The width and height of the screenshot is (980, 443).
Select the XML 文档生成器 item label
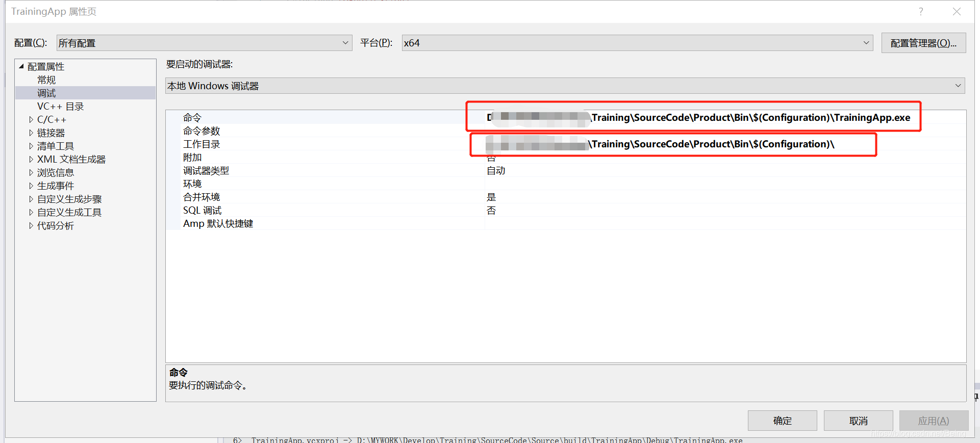coord(71,159)
